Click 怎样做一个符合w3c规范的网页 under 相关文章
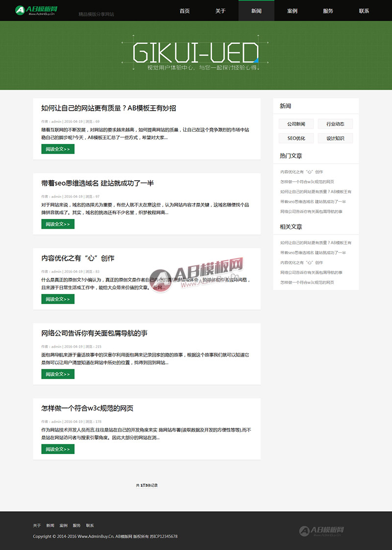This screenshot has height=550, width=392. (307, 283)
